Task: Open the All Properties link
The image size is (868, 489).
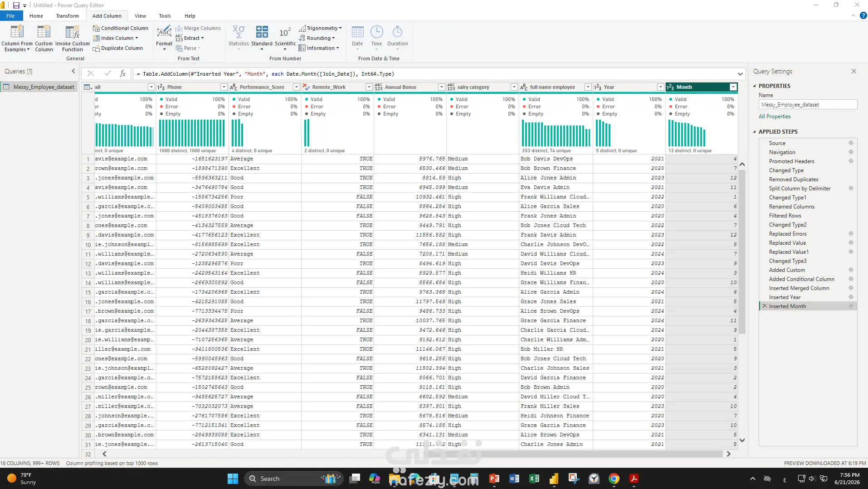Action: (775, 116)
